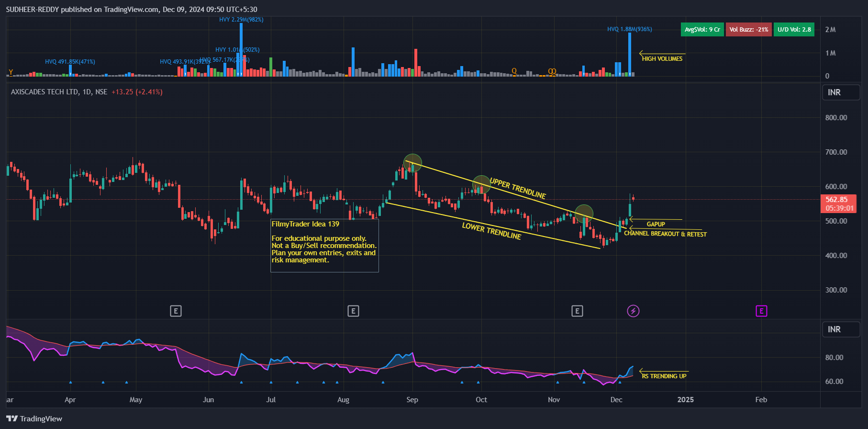Click the magenta upcoming earnings E marker near February
Screen dimensions: 868x429
point(761,311)
